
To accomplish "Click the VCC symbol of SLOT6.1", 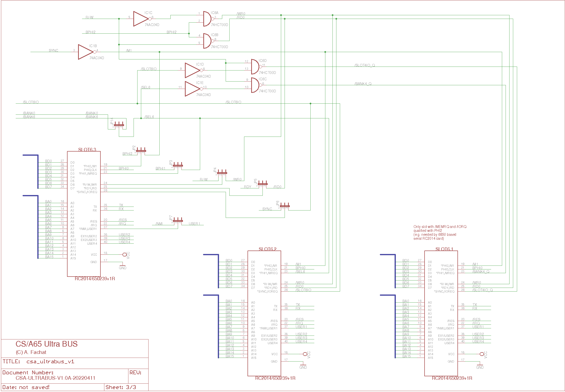I will (482, 354).
